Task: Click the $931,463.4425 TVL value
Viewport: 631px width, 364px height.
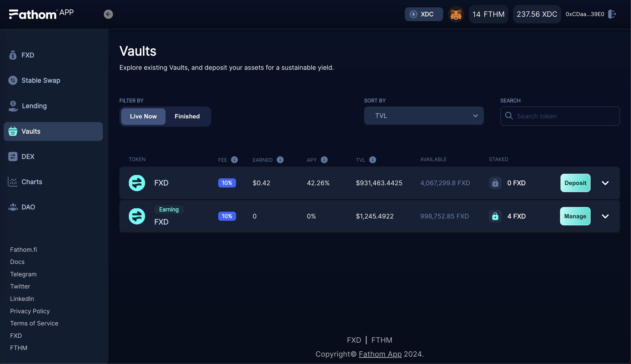Action: pyautogui.click(x=379, y=183)
